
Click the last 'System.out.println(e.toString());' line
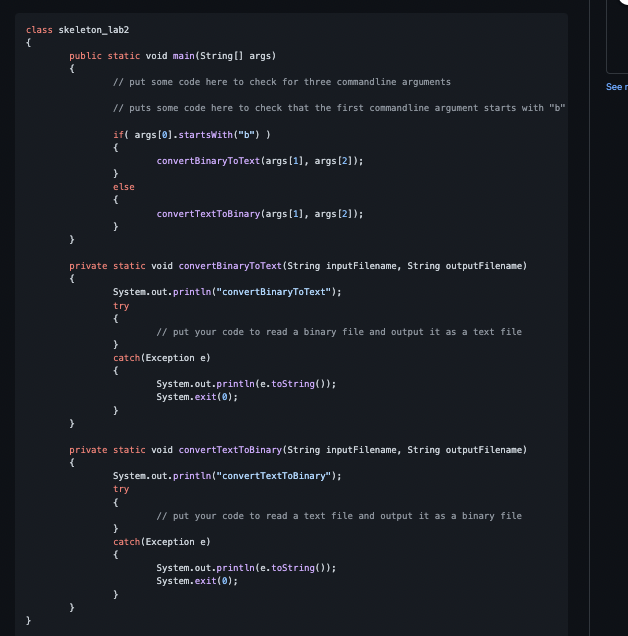(x=246, y=568)
